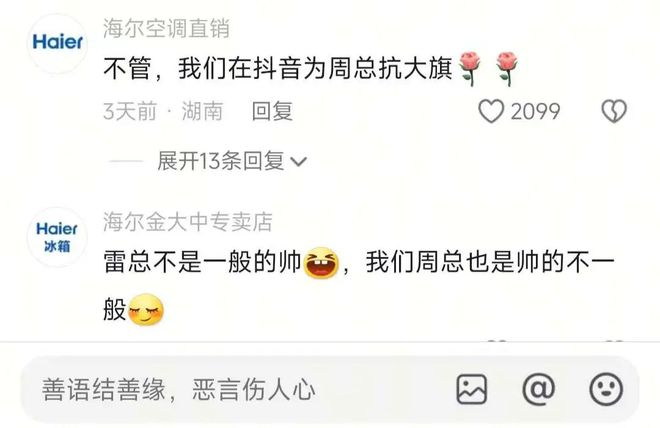Open the 海尔金大中专卖店 username
Viewport: 660px width, 428px height.
188,222
